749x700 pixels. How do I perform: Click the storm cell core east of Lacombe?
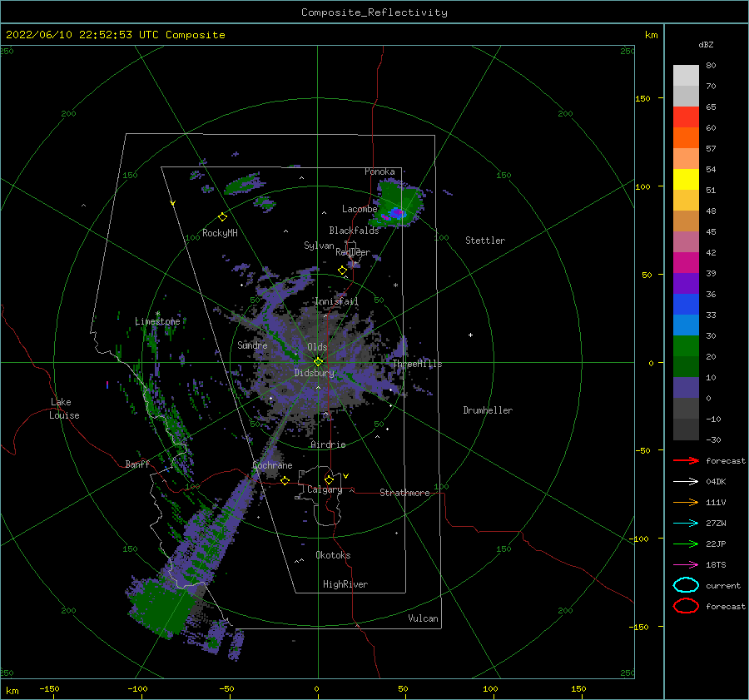point(396,212)
